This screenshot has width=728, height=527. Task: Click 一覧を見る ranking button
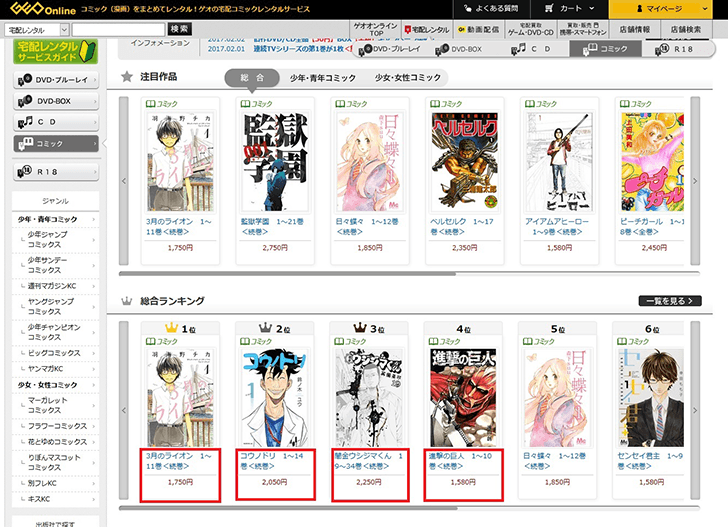670,301
